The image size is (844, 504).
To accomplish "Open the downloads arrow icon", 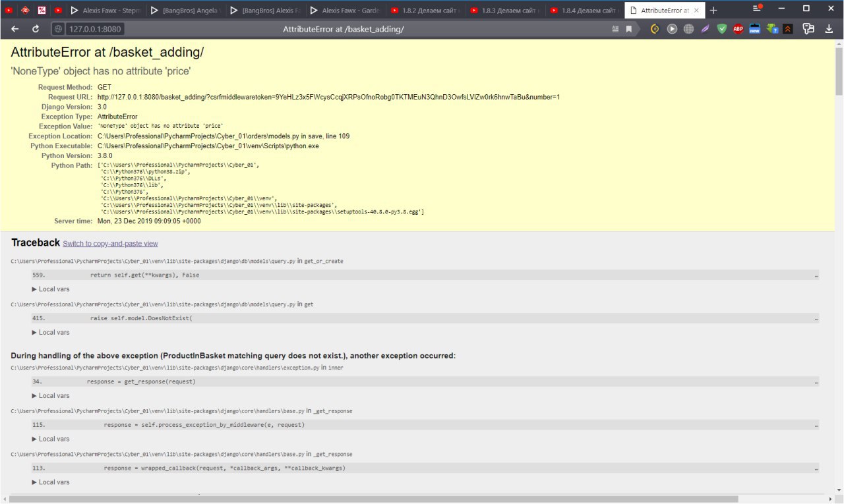I will coord(829,29).
